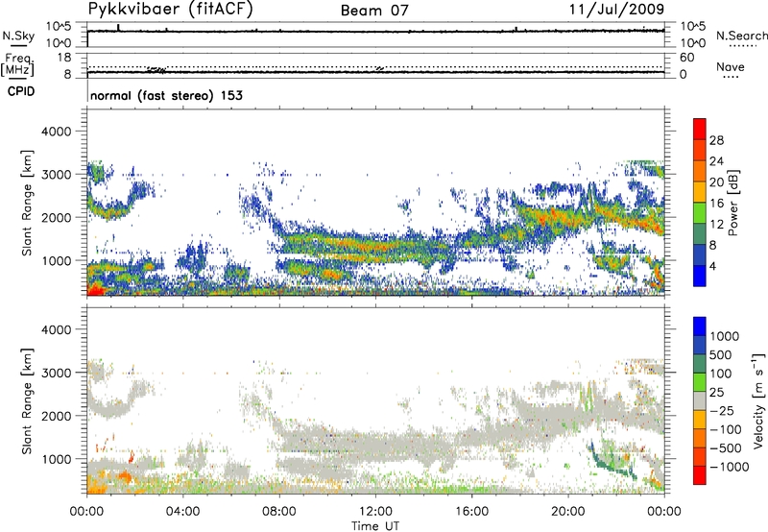The width and height of the screenshot is (768, 532).
Task: Click the "Pykkvibaer (fitACF)" plot title
Action: coord(171,10)
